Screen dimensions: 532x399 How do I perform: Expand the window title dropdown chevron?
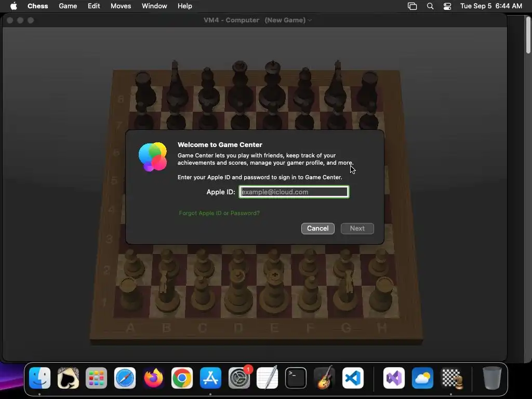pyautogui.click(x=310, y=20)
